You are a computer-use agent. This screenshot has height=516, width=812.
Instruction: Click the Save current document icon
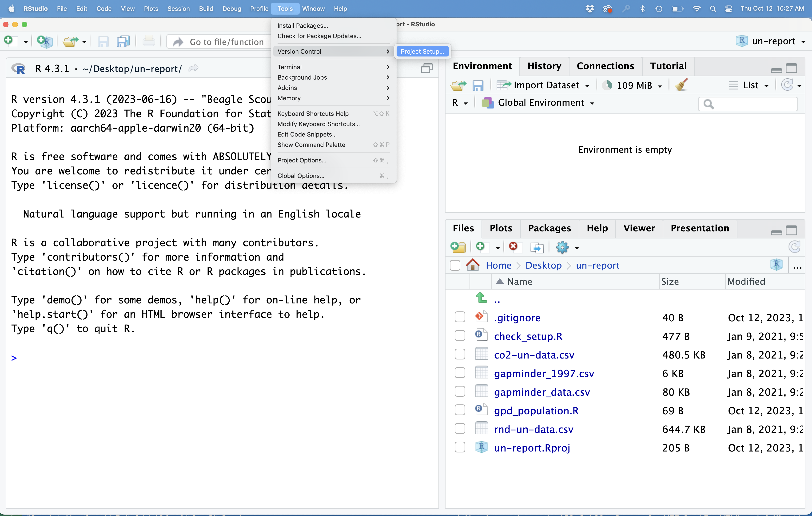point(103,42)
